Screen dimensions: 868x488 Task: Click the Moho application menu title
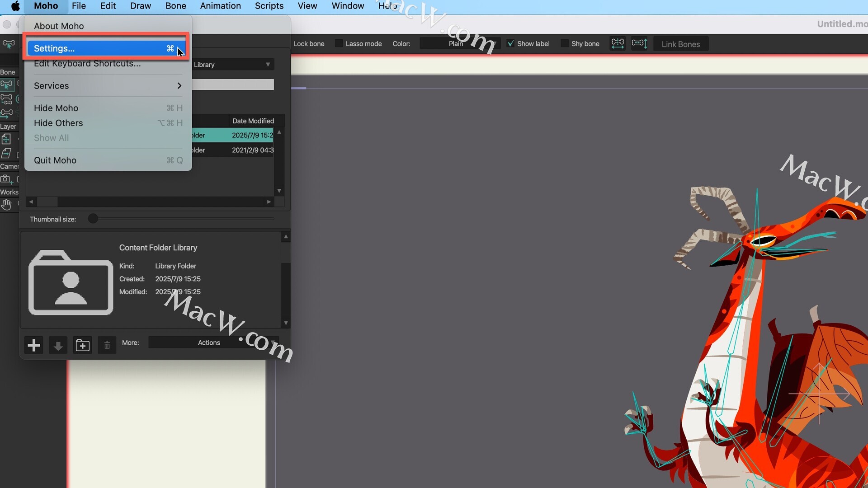pyautogui.click(x=46, y=6)
